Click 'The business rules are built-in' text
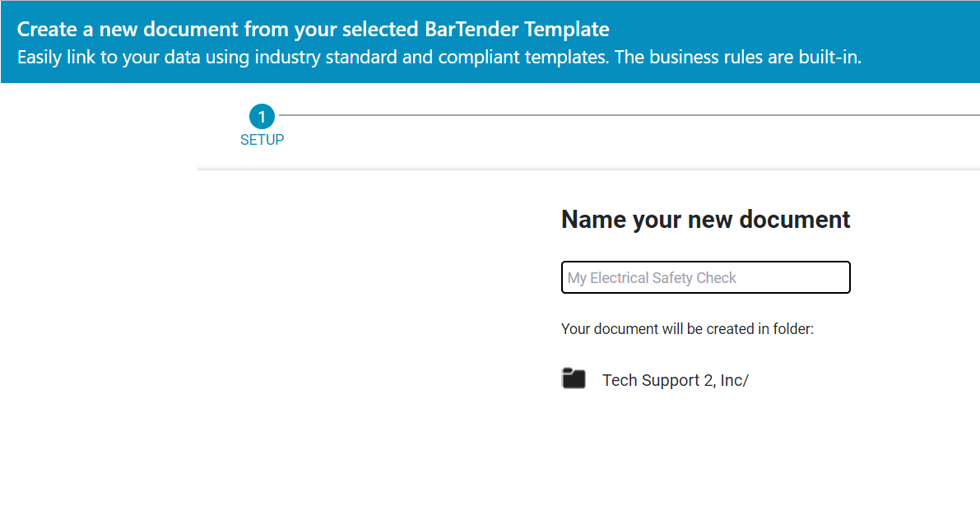Viewport: 980px width, 506px height. (741, 58)
